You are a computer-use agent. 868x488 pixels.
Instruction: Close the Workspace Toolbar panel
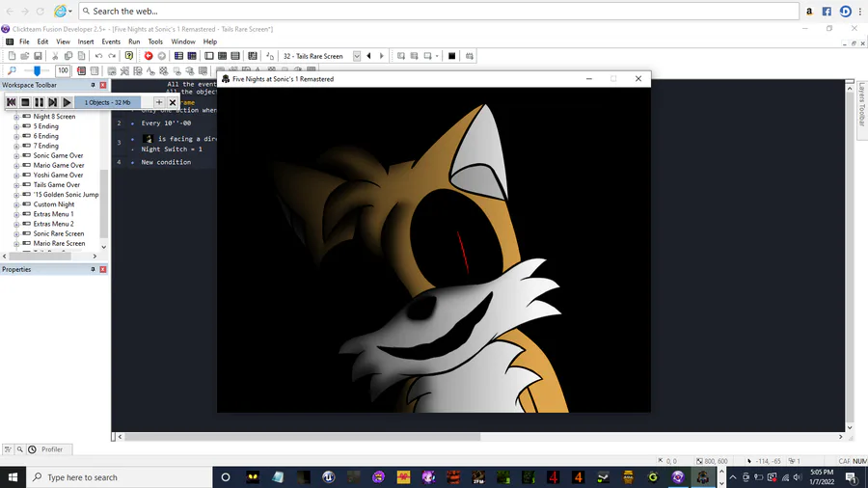[x=103, y=85]
